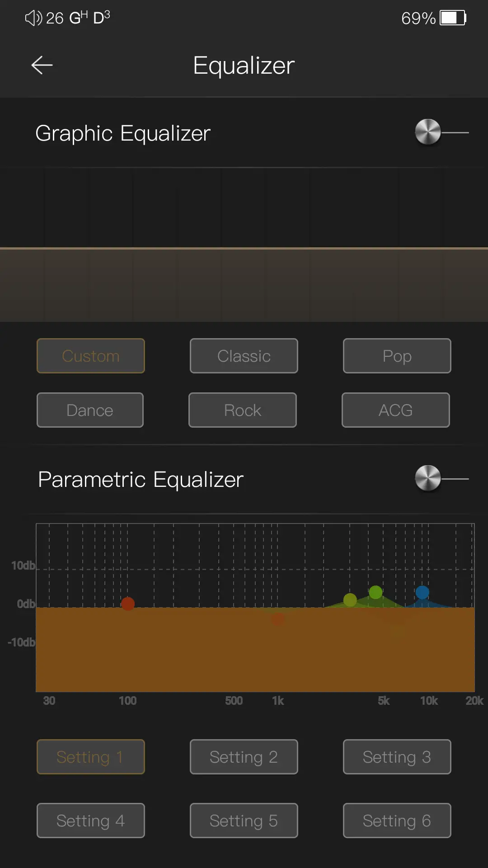Select the ACG preset
The image size is (488, 868).
click(395, 410)
